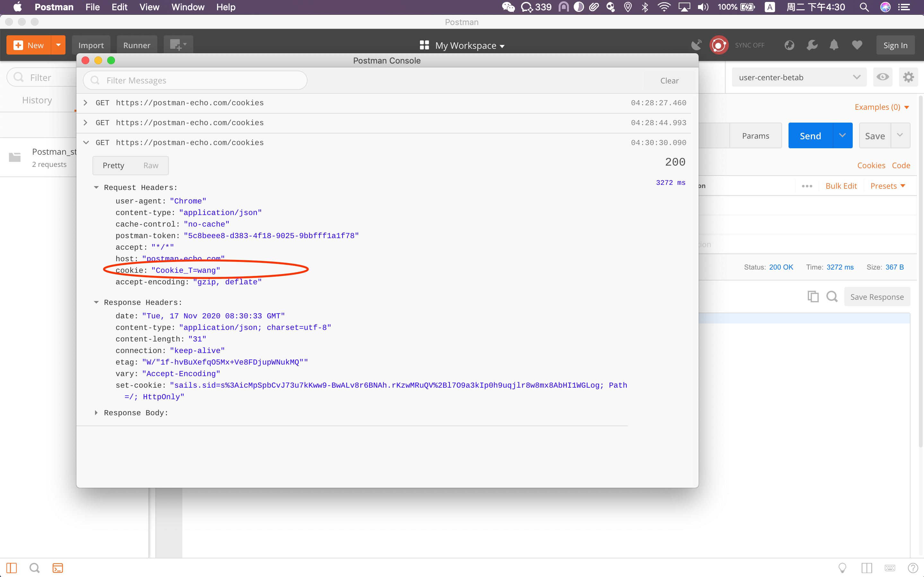
Task: Open manage environments gear icon
Action: [x=908, y=77]
